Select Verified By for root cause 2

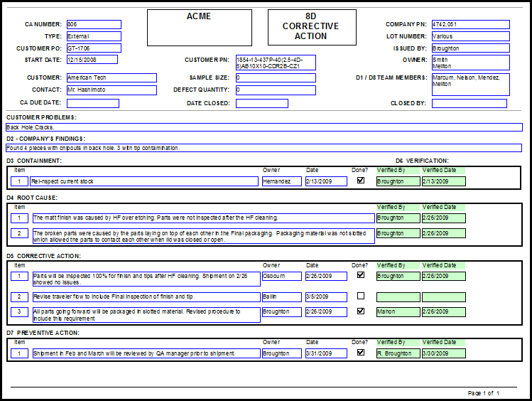pyautogui.click(x=398, y=233)
